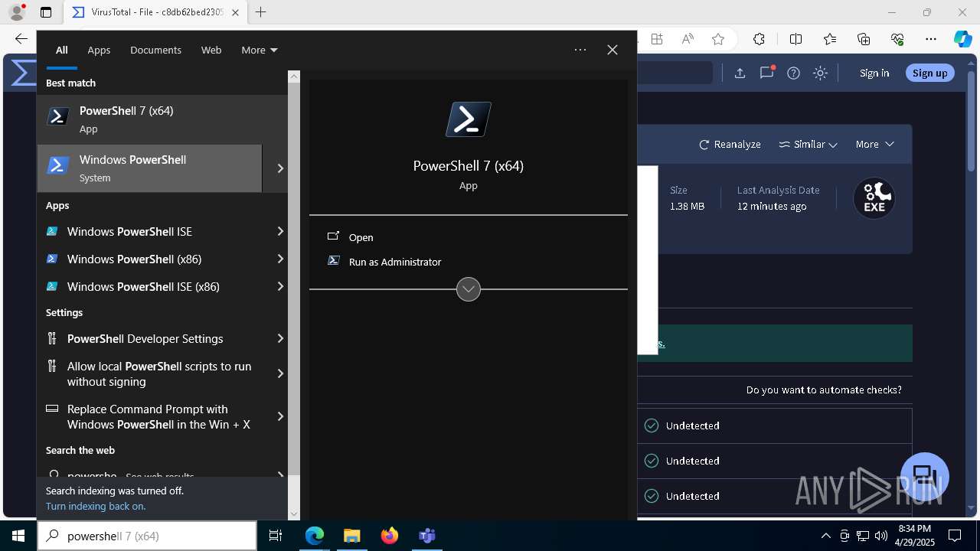
Task: Open Microsoft Teams from taskbar
Action: pyautogui.click(x=427, y=536)
